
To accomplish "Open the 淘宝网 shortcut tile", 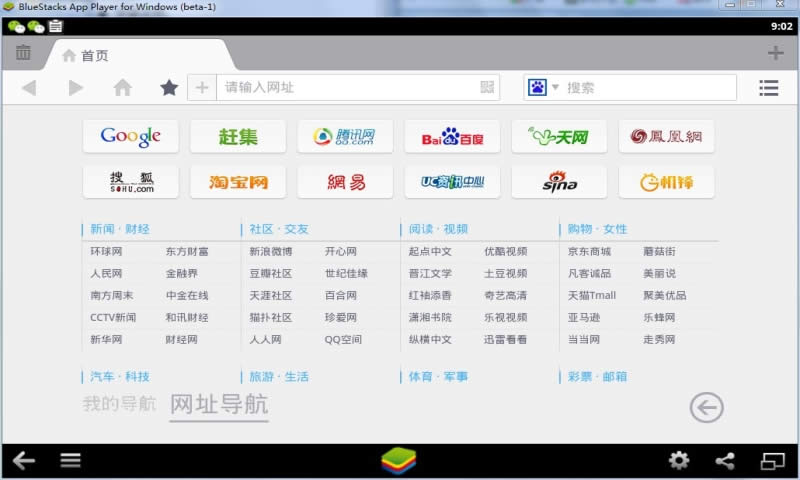I will click(x=238, y=182).
